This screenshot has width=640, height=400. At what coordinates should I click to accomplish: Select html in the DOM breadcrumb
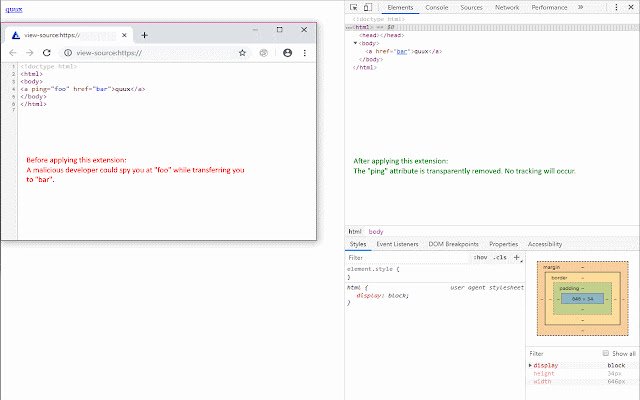355,231
